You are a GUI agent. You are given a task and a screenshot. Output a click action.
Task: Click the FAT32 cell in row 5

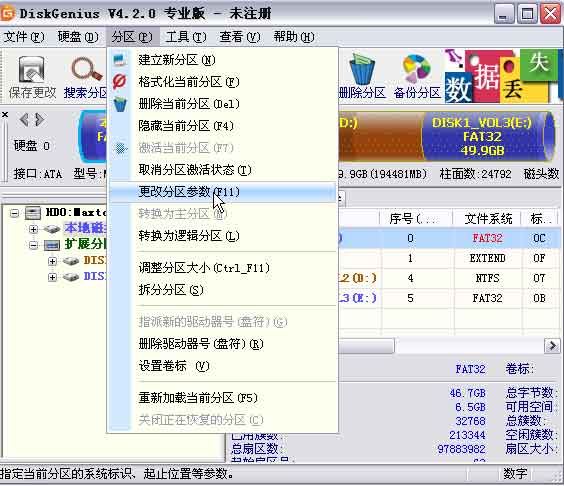[487, 298]
